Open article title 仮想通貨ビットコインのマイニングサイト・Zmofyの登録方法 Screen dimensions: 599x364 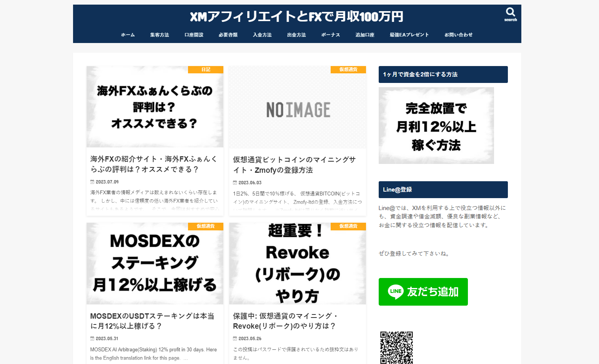[x=295, y=165]
